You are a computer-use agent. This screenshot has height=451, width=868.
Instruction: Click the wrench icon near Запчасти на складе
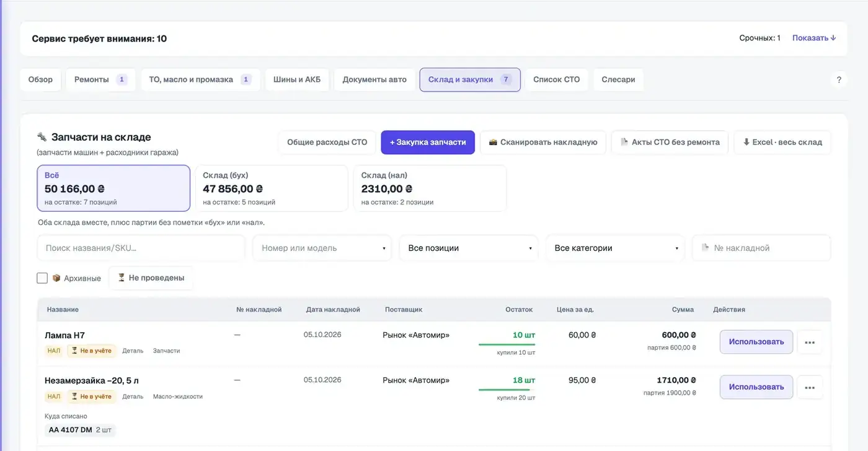click(42, 137)
